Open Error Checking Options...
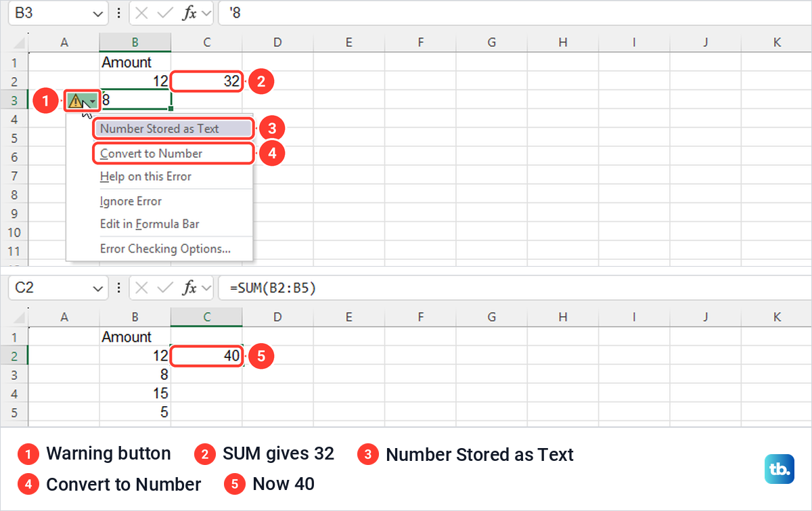The height and width of the screenshot is (511, 812). 165,248
